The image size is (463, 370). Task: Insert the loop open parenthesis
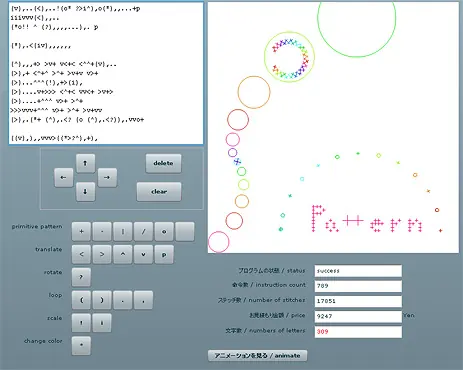81,300
